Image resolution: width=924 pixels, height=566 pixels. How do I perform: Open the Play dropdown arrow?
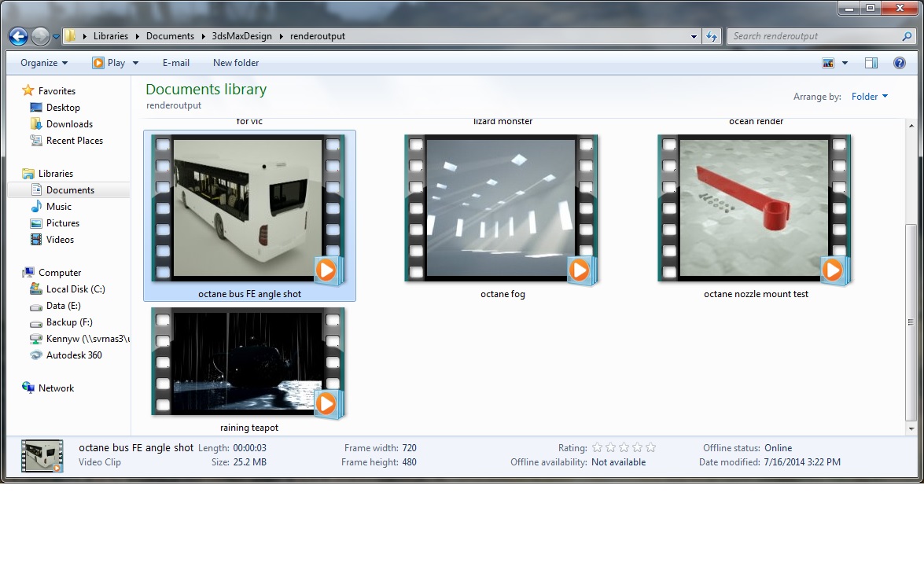pyautogui.click(x=135, y=62)
